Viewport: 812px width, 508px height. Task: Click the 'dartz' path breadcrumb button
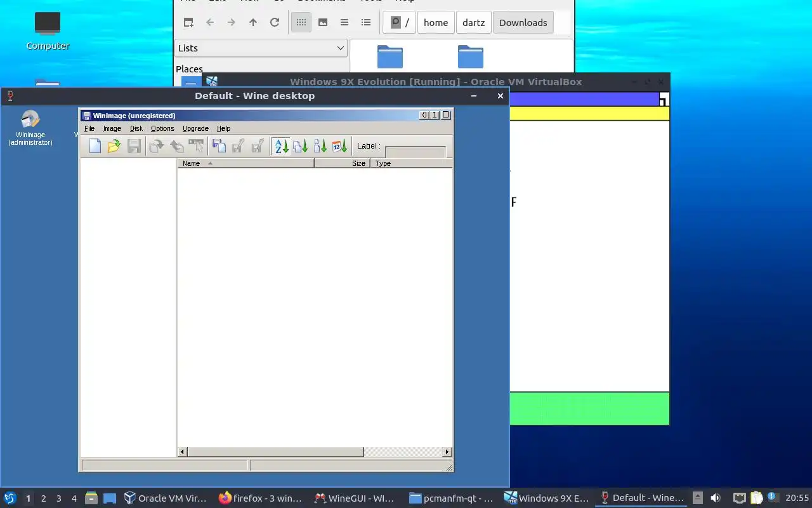pos(473,22)
